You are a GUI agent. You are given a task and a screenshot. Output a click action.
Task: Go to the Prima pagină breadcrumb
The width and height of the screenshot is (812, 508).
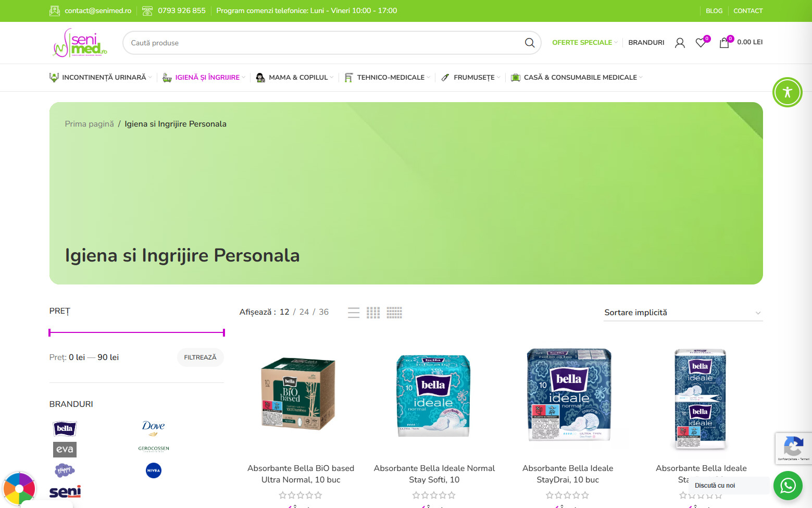coord(89,124)
